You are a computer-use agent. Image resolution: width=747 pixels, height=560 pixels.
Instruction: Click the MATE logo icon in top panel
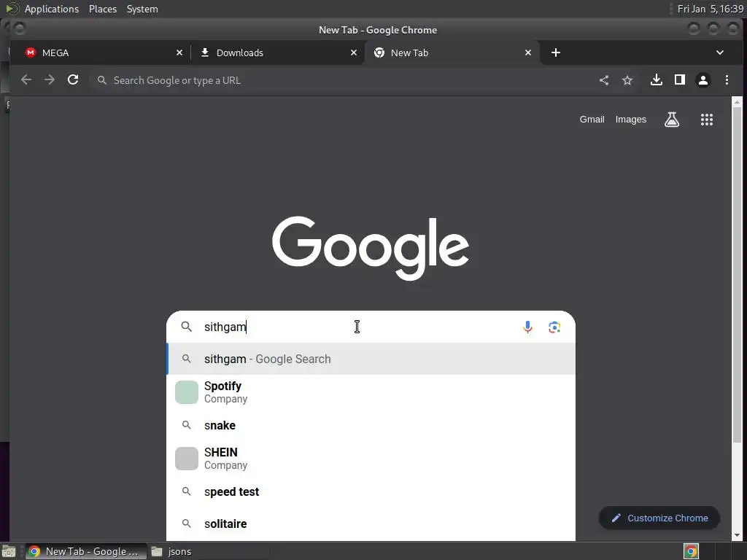tap(12, 9)
